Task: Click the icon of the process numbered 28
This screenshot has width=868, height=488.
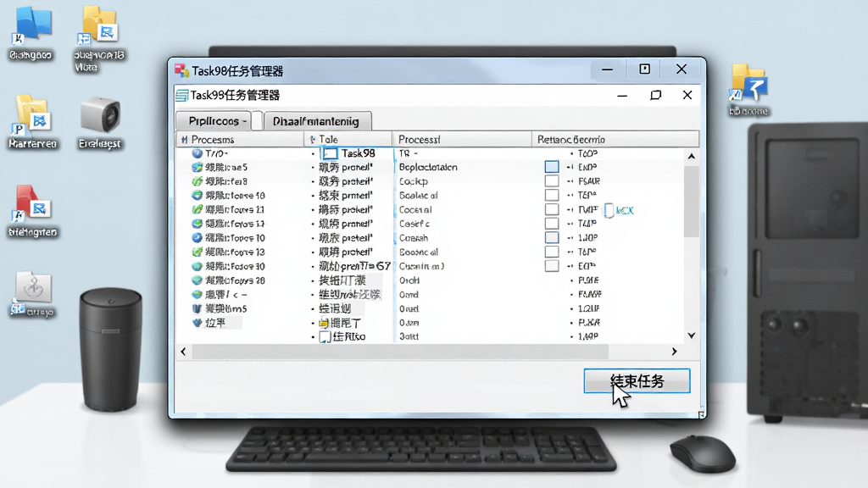Action: click(x=197, y=280)
